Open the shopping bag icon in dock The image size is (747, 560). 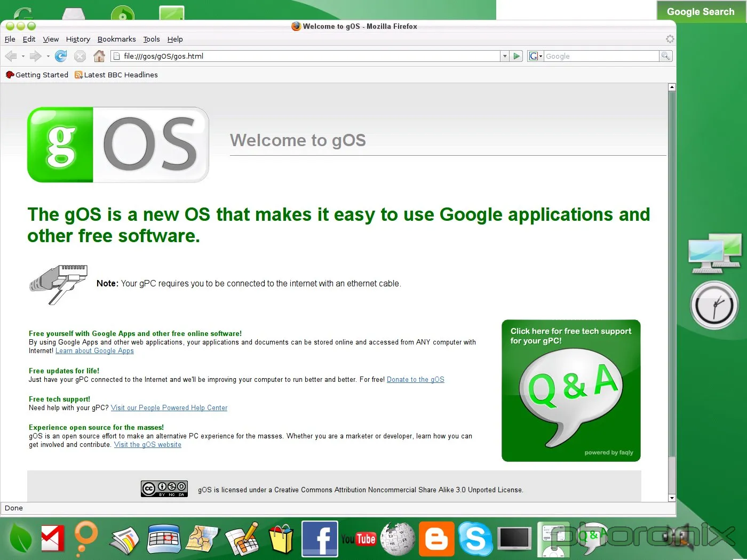tap(281, 539)
